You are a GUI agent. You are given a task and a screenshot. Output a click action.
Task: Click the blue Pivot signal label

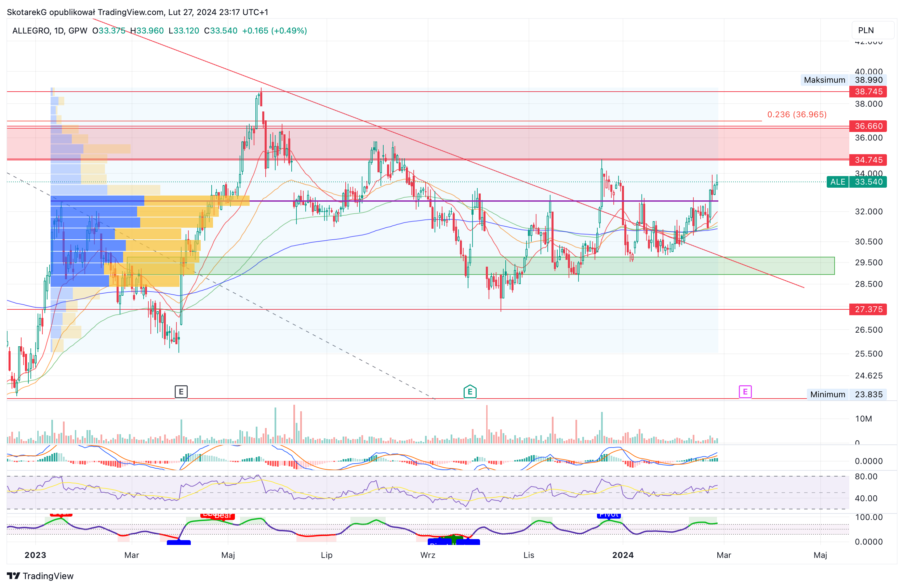tap(609, 515)
